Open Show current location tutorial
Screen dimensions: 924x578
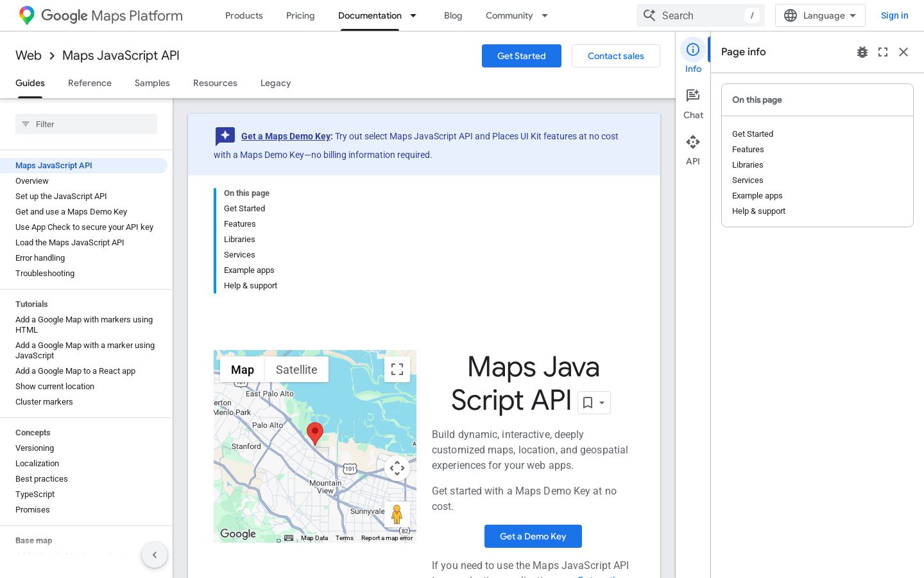click(x=55, y=387)
